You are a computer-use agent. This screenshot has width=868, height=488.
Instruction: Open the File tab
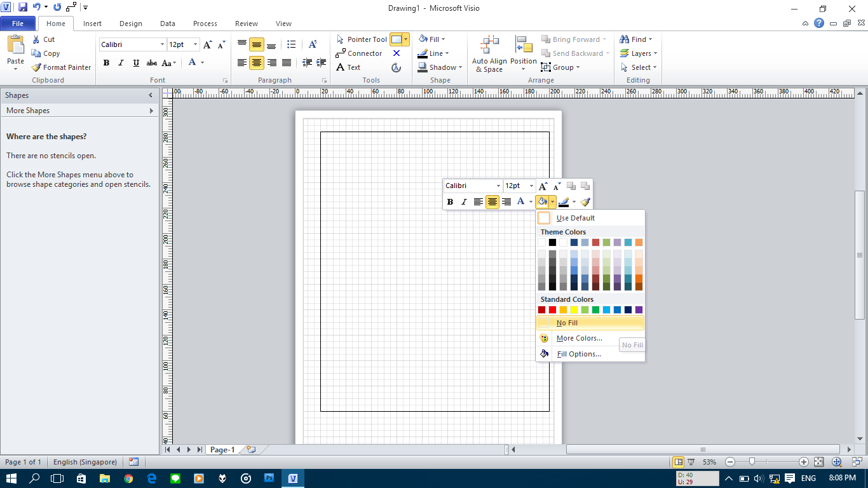[18, 24]
